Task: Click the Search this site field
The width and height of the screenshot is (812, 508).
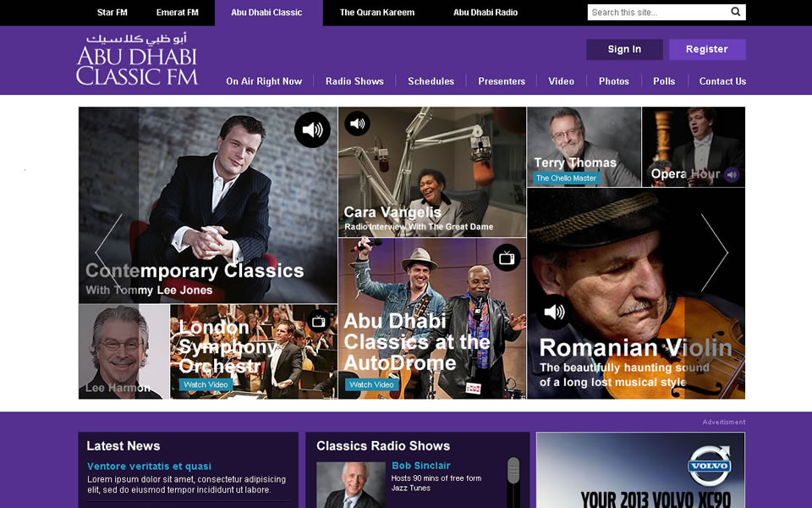Action: pyautogui.click(x=659, y=13)
